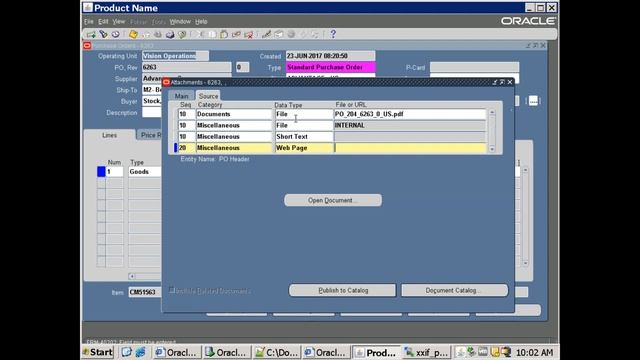Click the Switch Responsibilities toolbar icon
Image resolution: width=640 pixels, height=360 pixels.
click(158, 34)
